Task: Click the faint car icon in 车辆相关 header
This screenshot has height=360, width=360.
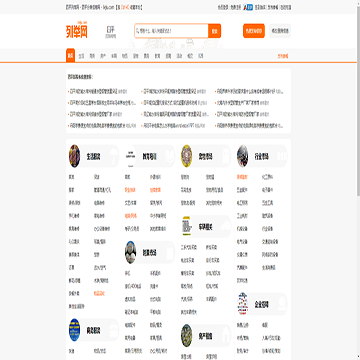Action: click(x=225, y=227)
